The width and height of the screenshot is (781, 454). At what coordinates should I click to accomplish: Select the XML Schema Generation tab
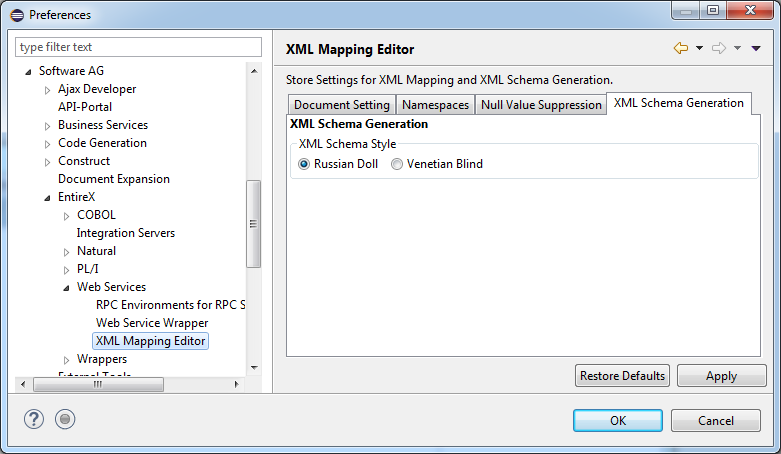[x=679, y=103]
